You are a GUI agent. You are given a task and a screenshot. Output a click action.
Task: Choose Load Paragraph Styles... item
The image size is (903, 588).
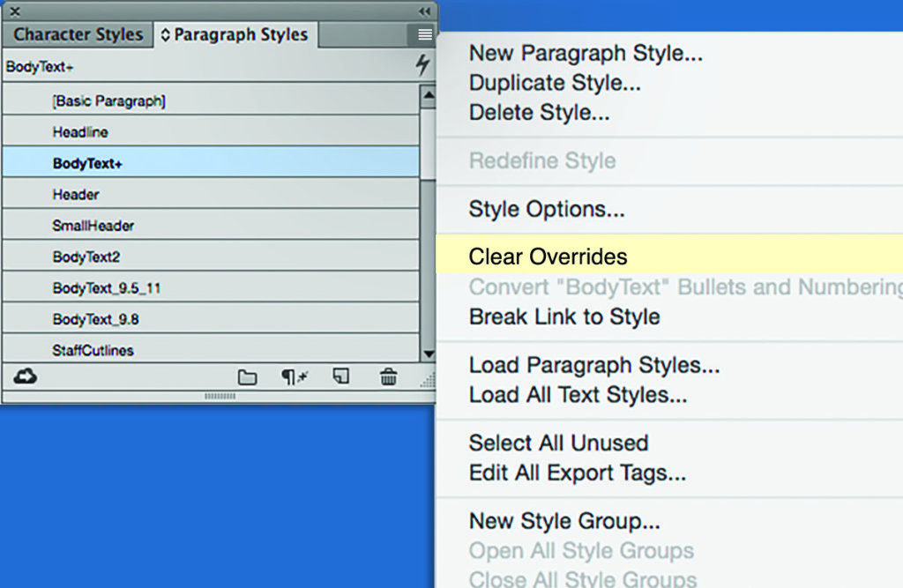point(594,365)
